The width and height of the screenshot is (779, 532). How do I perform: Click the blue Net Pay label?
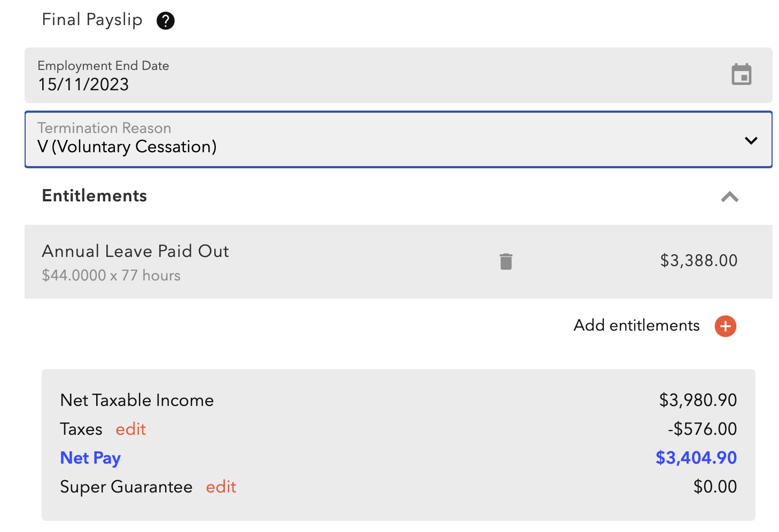[x=90, y=458]
